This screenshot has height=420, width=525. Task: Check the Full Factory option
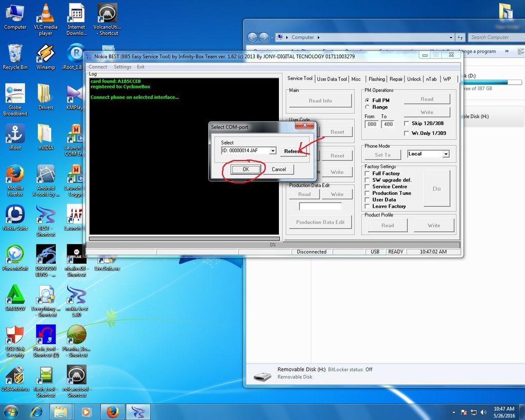(367, 173)
